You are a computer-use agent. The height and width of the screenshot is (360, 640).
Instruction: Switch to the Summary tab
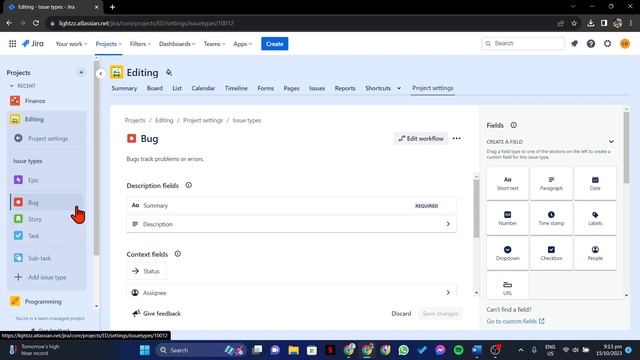point(124,88)
